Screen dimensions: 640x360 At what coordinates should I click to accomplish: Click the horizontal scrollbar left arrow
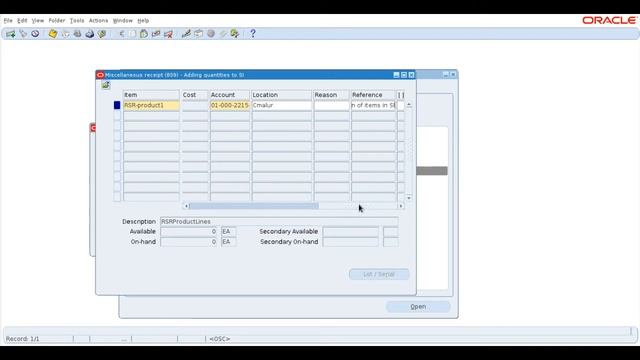[186, 206]
